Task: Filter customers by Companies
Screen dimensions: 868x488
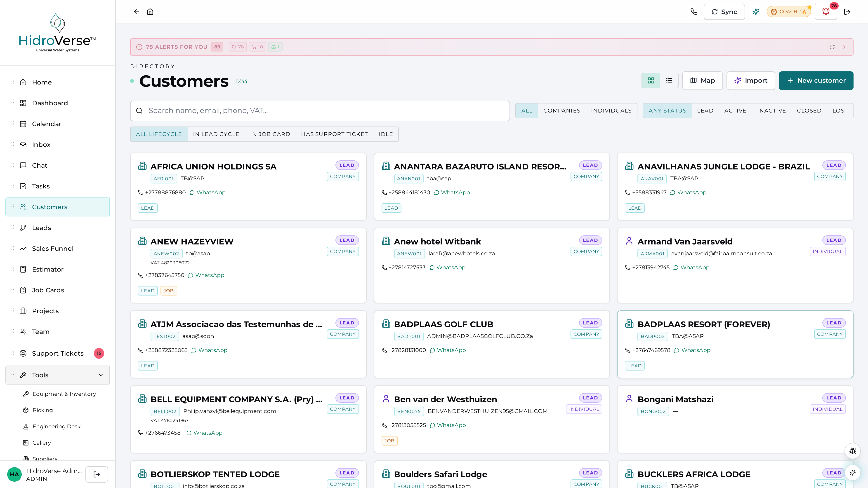Action: [x=562, y=111]
